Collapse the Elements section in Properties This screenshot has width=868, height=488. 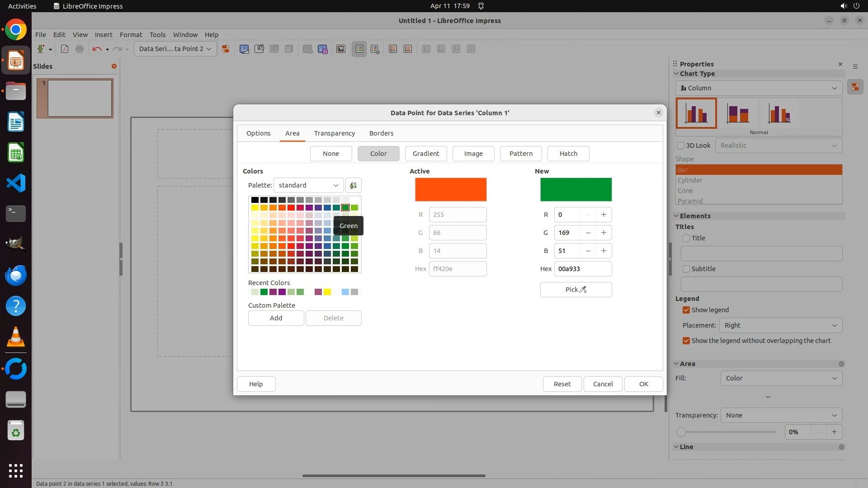pyautogui.click(x=677, y=216)
